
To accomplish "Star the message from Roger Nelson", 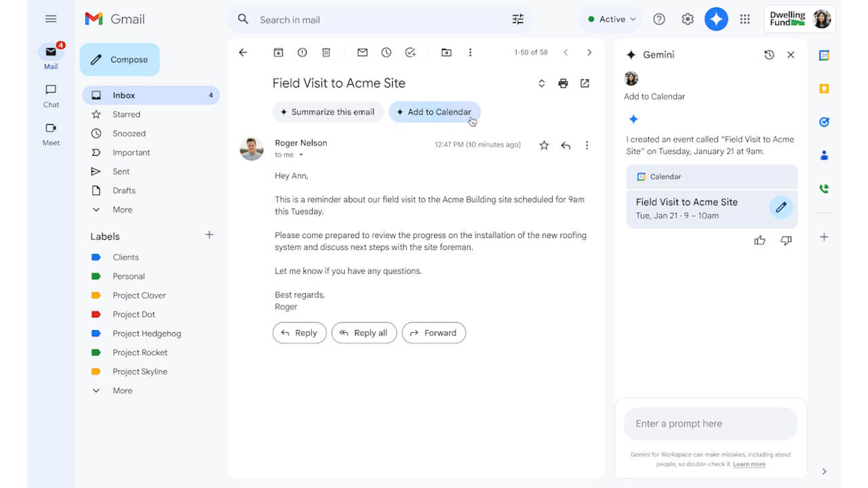I will tap(543, 144).
